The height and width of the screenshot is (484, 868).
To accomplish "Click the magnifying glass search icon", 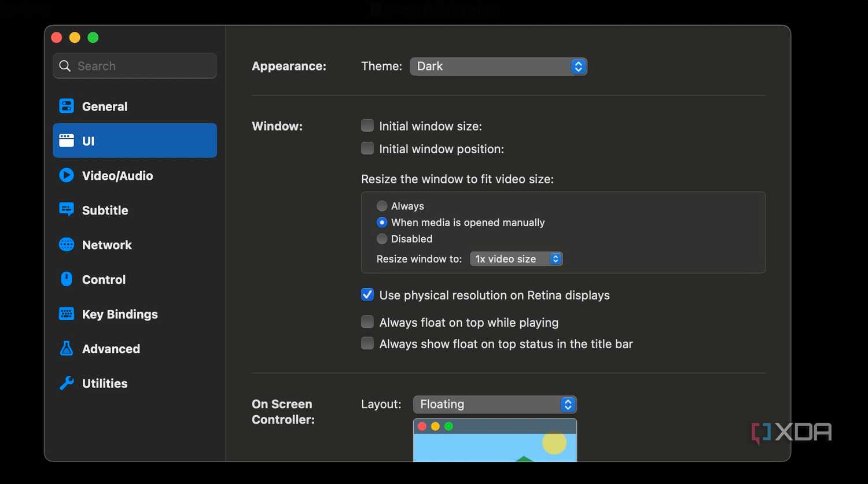I will 65,66.
